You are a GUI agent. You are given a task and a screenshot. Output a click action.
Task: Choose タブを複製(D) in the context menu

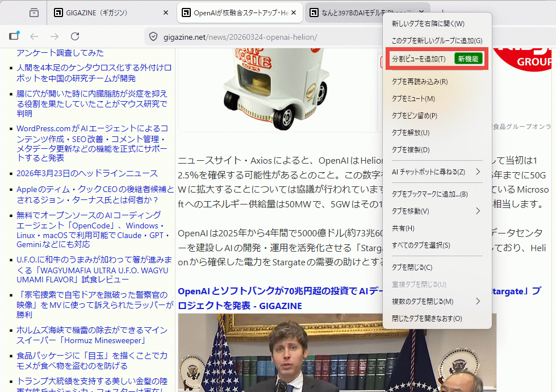tap(411, 149)
